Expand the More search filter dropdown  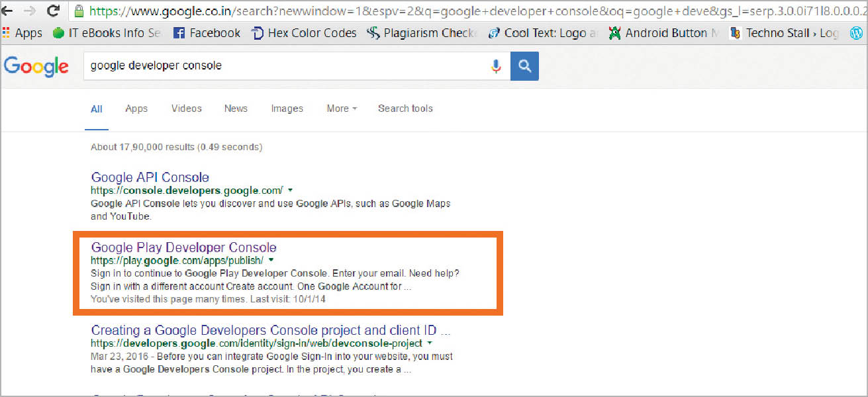click(342, 109)
